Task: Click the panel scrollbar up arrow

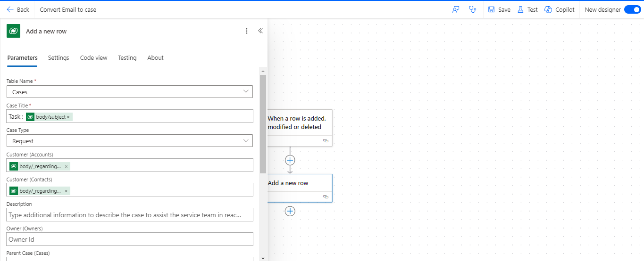Action: [263, 71]
